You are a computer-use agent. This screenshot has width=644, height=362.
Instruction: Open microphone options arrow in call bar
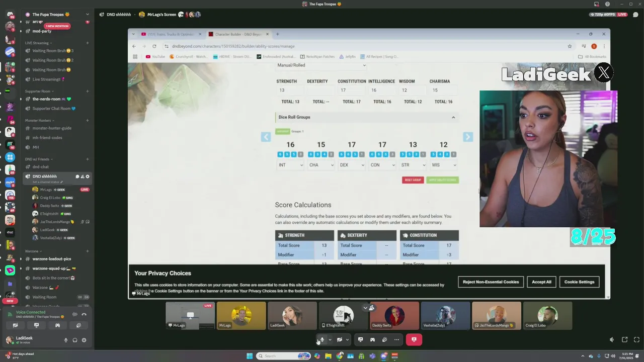click(330, 340)
